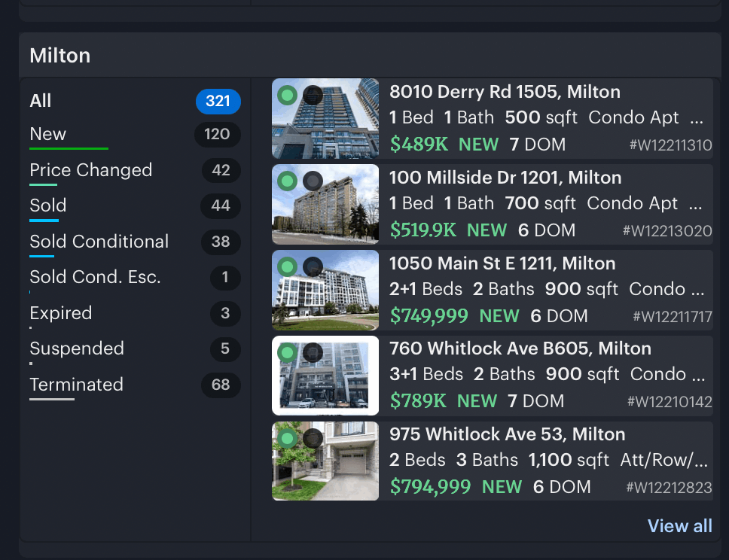Image resolution: width=729 pixels, height=560 pixels.
Task: Click MLS number #W12211717
Action: pyautogui.click(x=673, y=317)
